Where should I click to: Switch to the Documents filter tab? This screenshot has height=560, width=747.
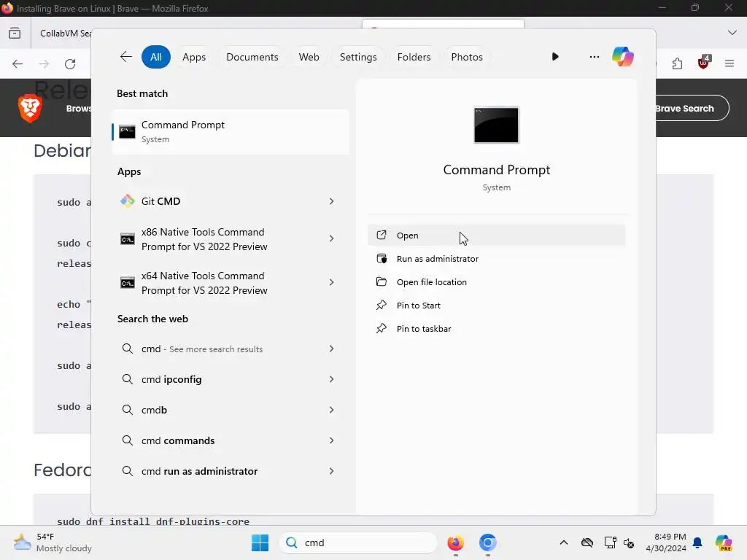[x=252, y=57]
